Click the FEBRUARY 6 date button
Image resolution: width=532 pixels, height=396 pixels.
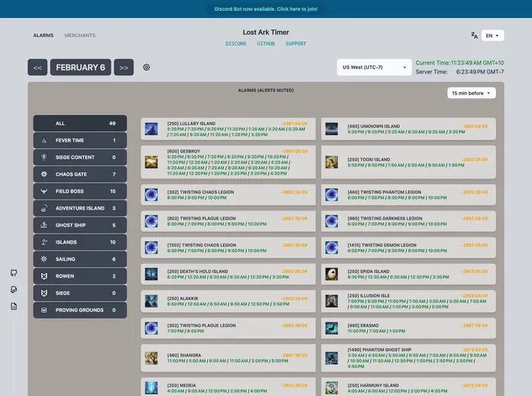80,67
